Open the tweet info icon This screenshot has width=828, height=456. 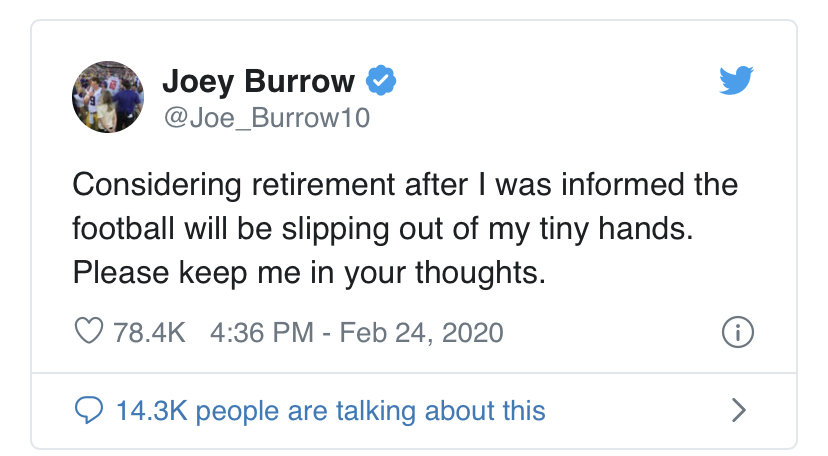pyautogui.click(x=738, y=332)
